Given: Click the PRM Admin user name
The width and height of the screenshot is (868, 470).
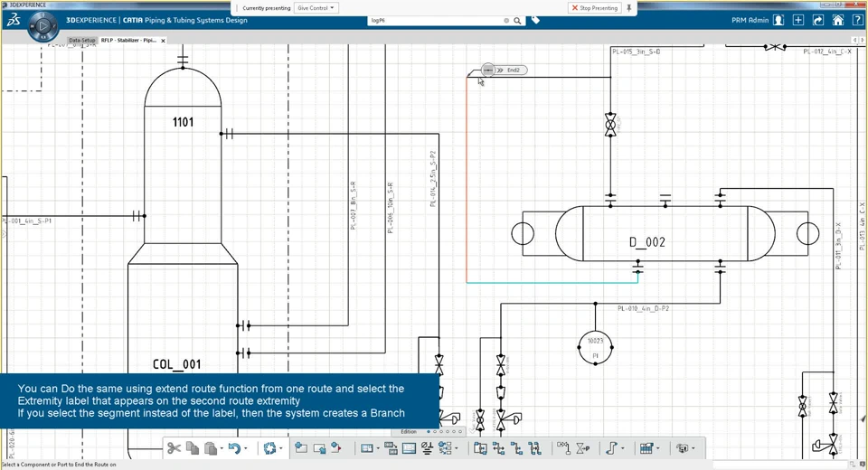Looking at the screenshot, I should coord(750,20).
